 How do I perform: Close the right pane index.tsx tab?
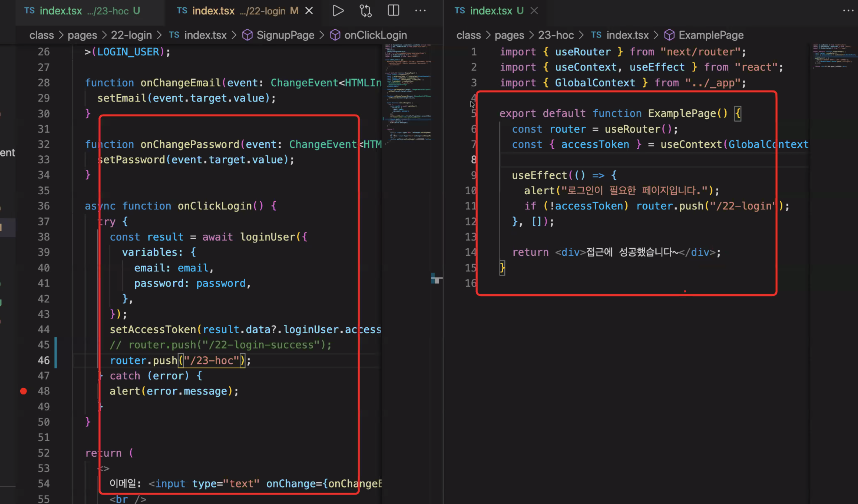pos(534,11)
